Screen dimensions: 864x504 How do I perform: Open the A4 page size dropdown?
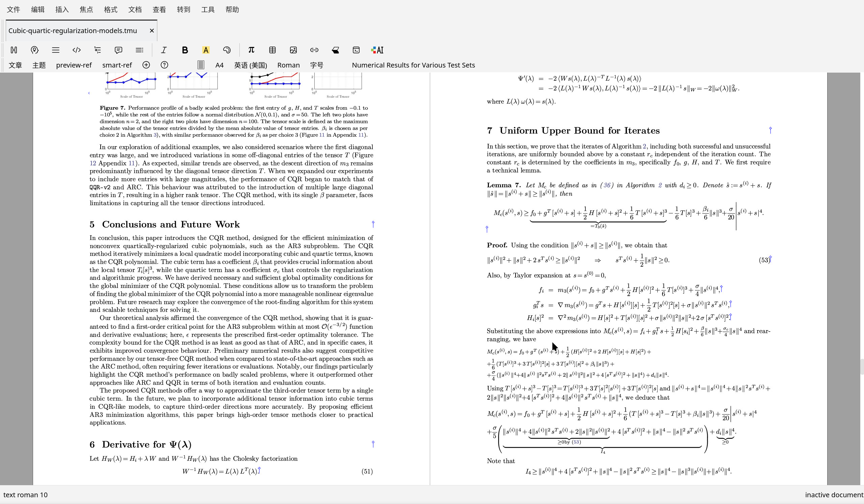click(x=219, y=65)
